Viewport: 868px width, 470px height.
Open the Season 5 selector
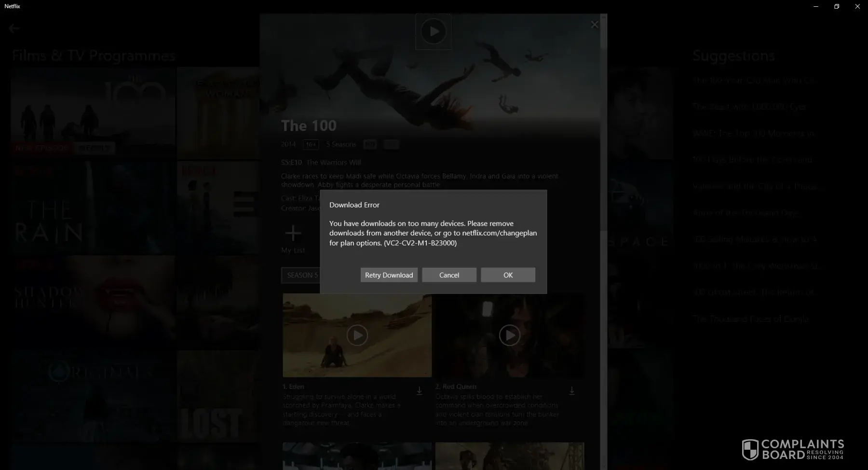pyautogui.click(x=301, y=275)
